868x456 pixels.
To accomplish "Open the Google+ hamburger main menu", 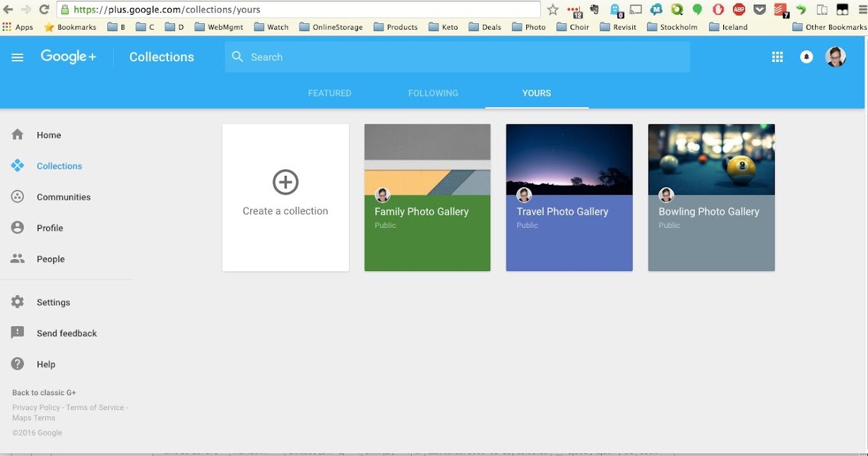I will [18, 57].
